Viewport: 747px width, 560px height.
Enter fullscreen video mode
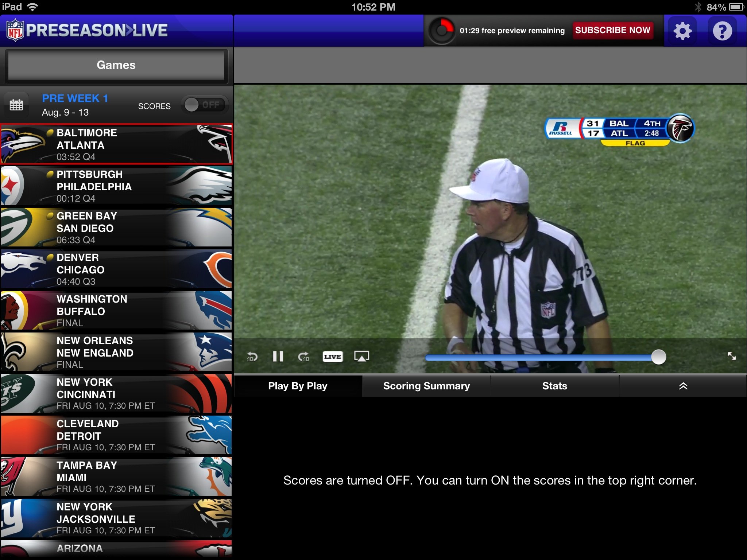tap(732, 356)
